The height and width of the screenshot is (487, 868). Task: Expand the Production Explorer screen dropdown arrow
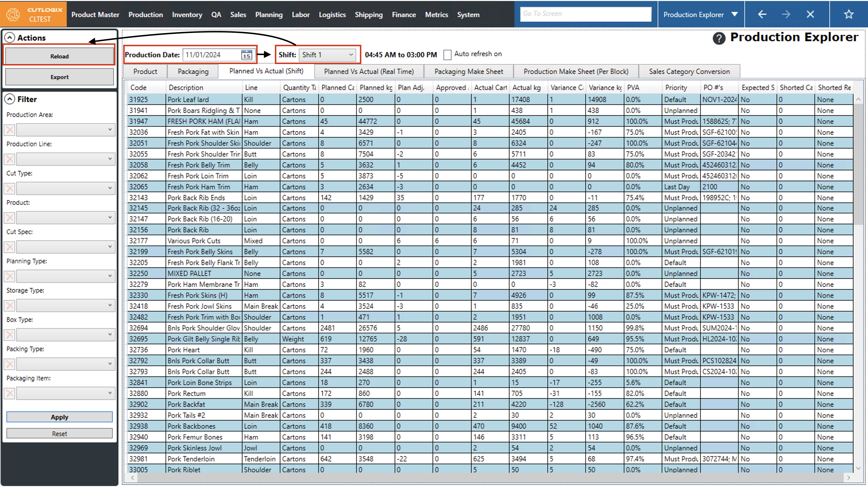pyautogui.click(x=734, y=14)
